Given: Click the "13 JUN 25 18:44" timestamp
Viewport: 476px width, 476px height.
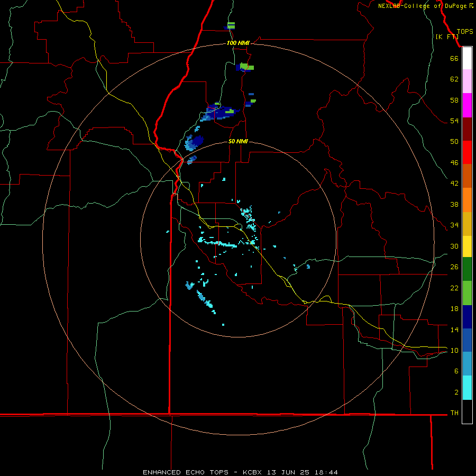Looking at the screenshot, I should point(303,472).
